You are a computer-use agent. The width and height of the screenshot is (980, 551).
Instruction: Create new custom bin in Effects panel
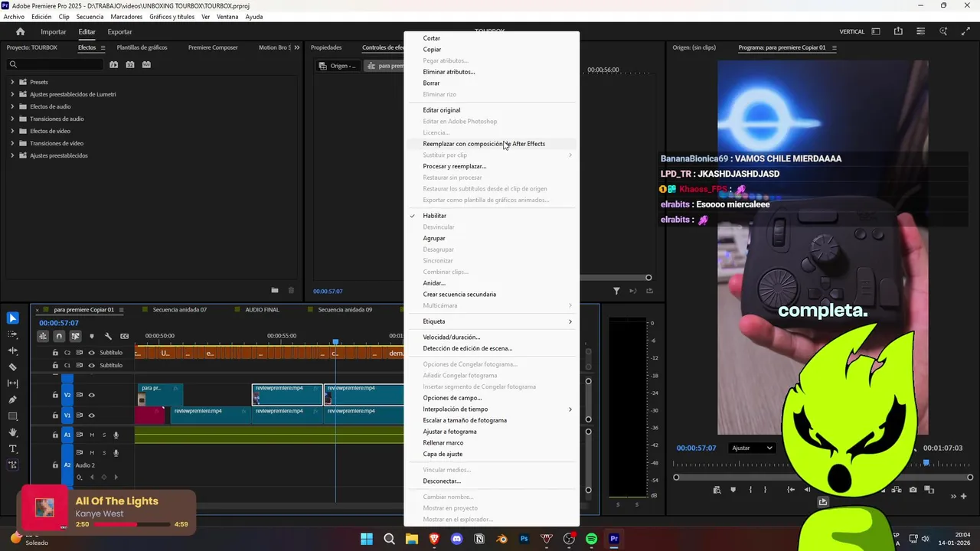[x=275, y=291]
